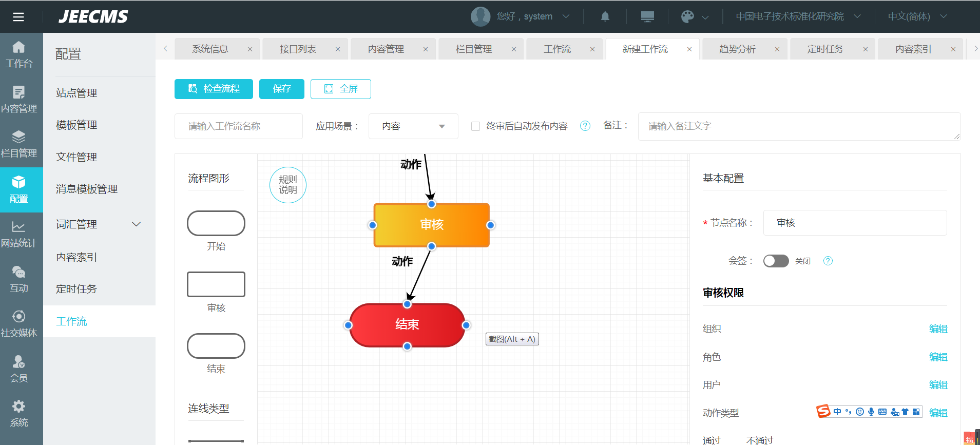Select the 结束 shape in 流程图形
The height and width of the screenshot is (445, 980).
[x=216, y=346]
